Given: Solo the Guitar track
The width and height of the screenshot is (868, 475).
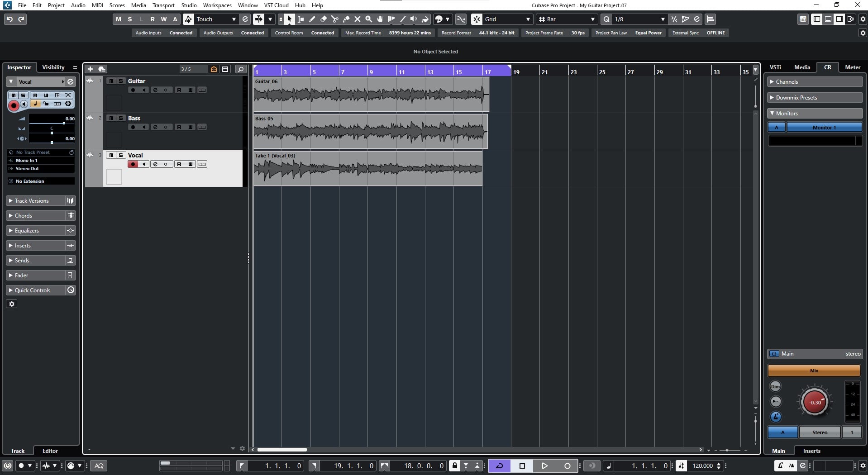Looking at the screenshot, I should [121, 81].
